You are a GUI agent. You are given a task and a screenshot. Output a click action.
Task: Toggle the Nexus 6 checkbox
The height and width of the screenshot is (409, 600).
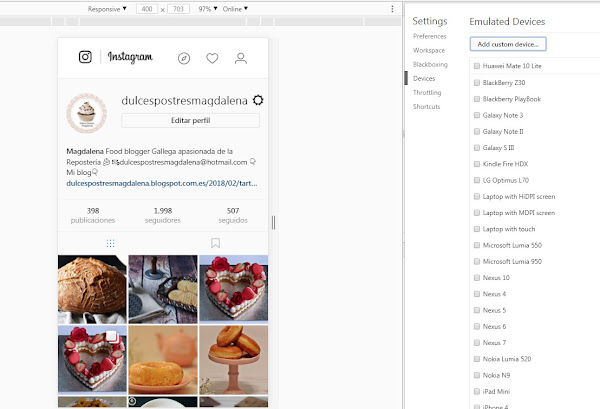(477, 326)
